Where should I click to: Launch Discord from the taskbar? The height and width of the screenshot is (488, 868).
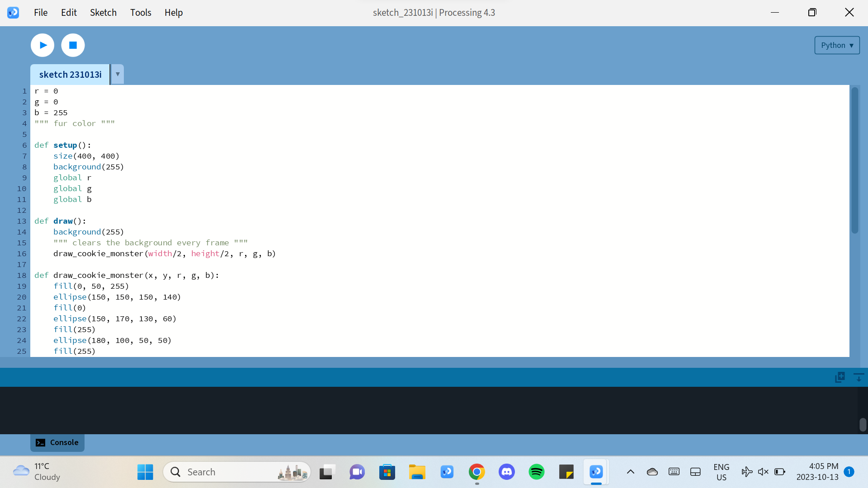pos(507,472)
